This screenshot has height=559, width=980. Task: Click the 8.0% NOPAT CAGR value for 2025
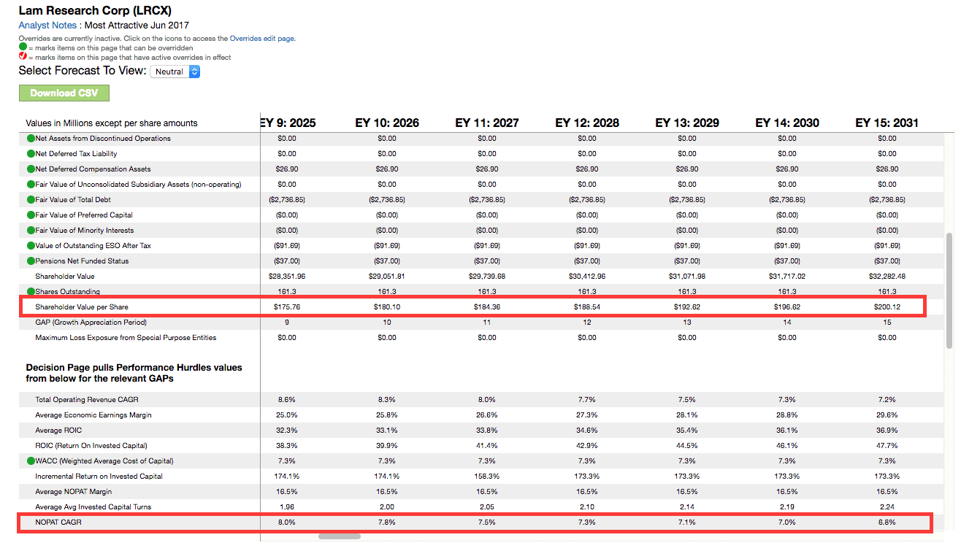[287, 523]
